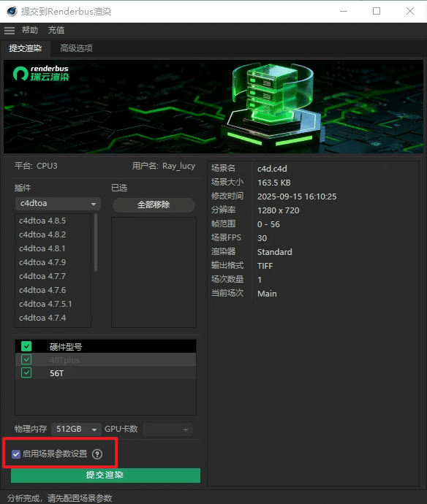Click the help question mark icon
This screenshot has height=504, width=427.
coord(97,454)
